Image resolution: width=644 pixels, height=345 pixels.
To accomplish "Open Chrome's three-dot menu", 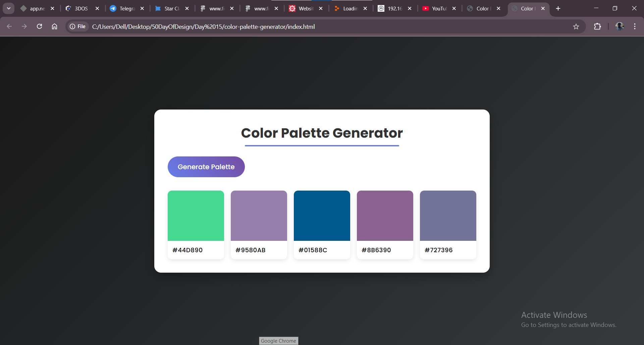I will click(635, 26).
